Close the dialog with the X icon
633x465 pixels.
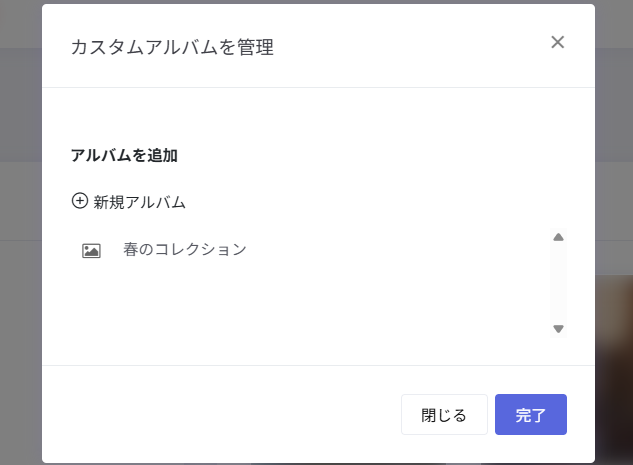point(558,42)
